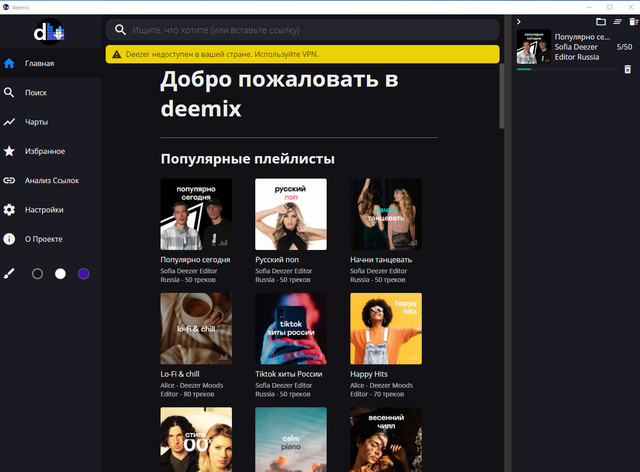
Task: Click the весенний чилл playlist cover
Action: (x=386, y=439)
